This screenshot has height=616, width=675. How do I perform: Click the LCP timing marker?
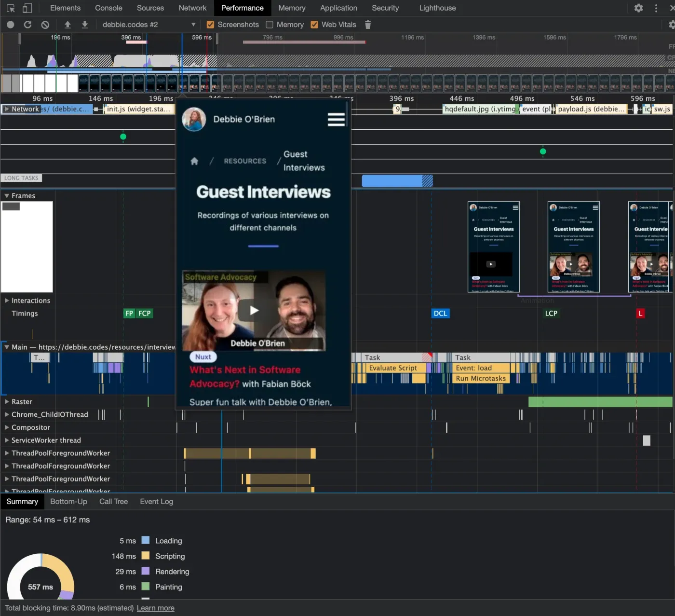click(551, 314)
